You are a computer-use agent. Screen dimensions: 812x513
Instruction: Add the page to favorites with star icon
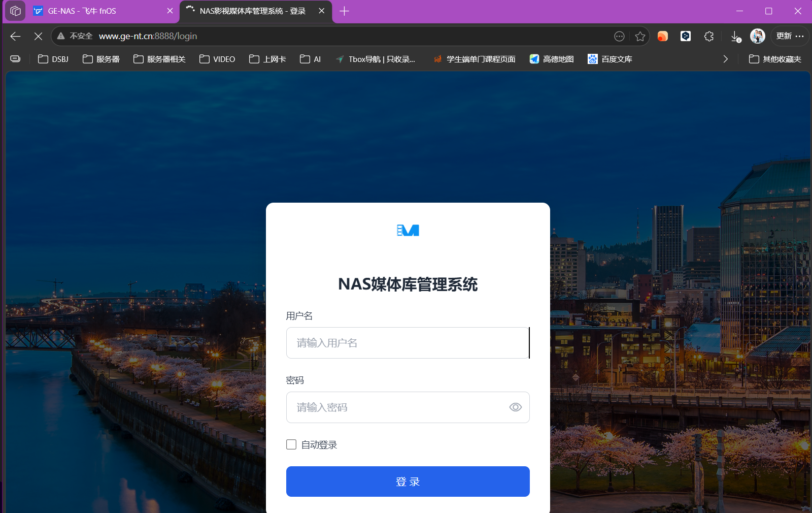coord(640,36)
